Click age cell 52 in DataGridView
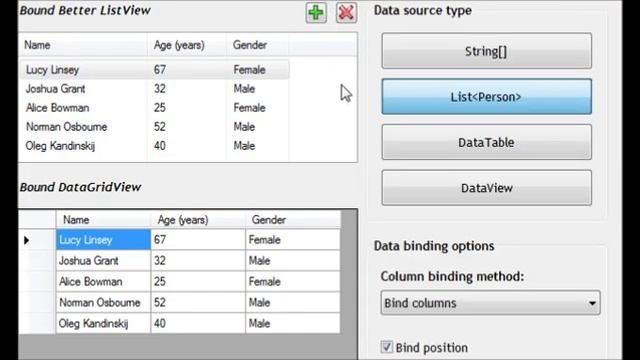Screen dimensions: 640x360 pyautogui.click(x=198, y=302)
